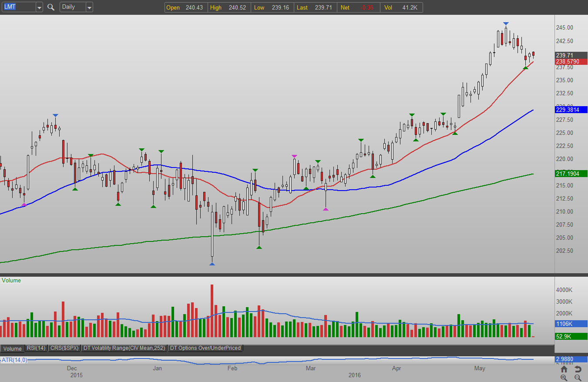Viewport: 588px width, 382px height.
Task: Switch to DT Options Over/UnderPriced tab
Action: [205, 348]
